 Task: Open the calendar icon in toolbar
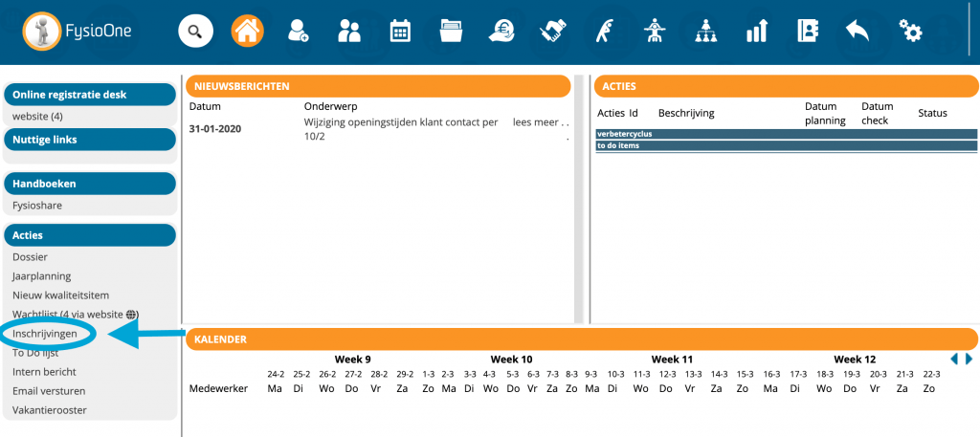[x=400, y=32]
